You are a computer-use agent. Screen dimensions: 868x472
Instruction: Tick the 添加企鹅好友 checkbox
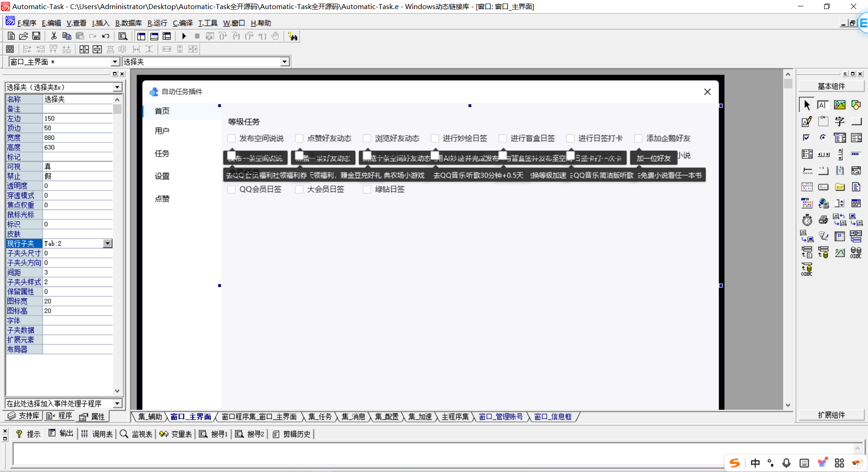pyautogui.click(x=638, y=138)
